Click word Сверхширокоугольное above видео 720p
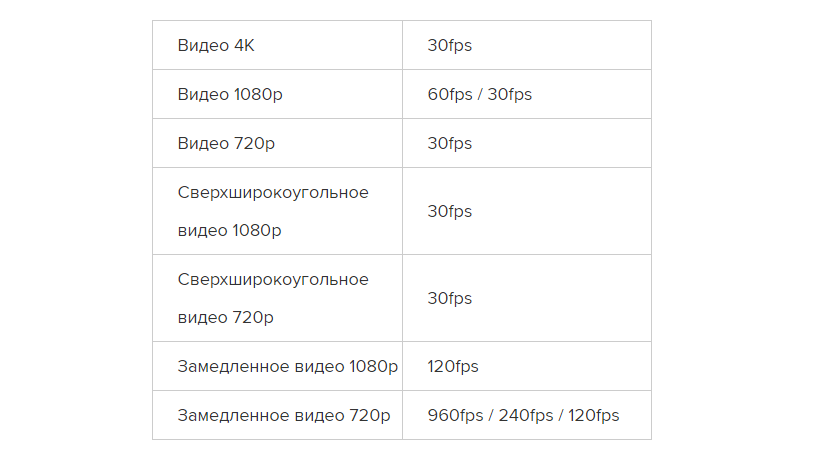 click(273, 279)
